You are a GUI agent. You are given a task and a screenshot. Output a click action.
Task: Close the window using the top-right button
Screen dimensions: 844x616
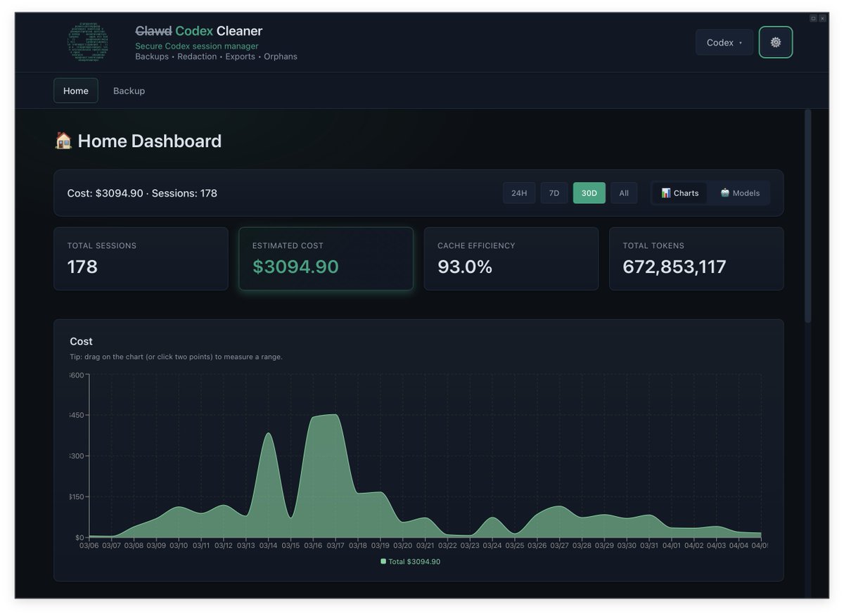tap(822, 18)
